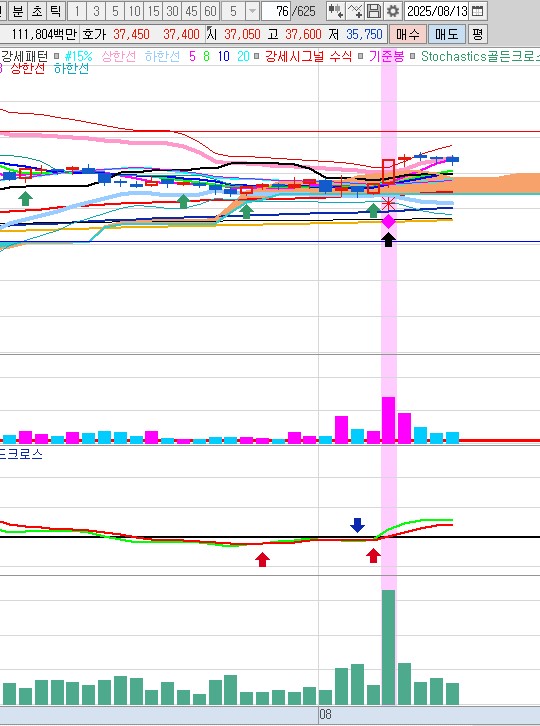Viewport: 540px width, 726px height.
Task: Click the ask quote price 37,450
Action: pos(132,34)
